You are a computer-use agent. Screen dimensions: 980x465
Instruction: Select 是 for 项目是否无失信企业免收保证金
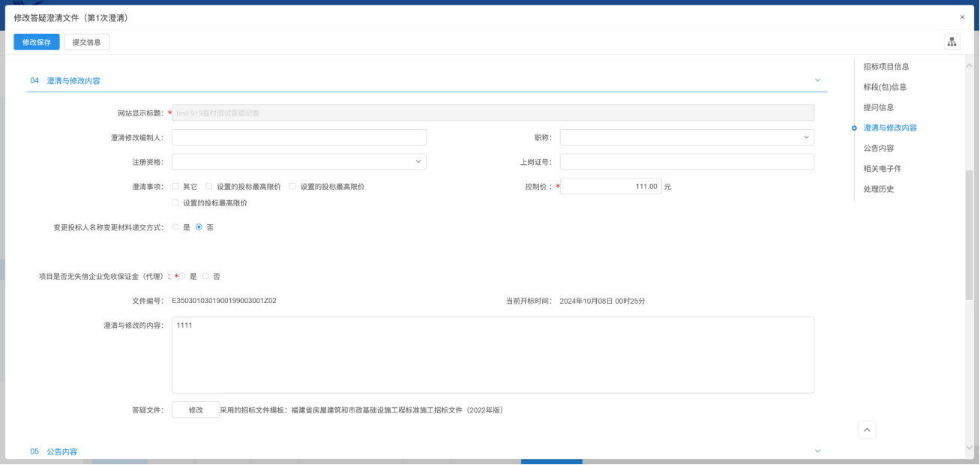[x=182, y=276]
